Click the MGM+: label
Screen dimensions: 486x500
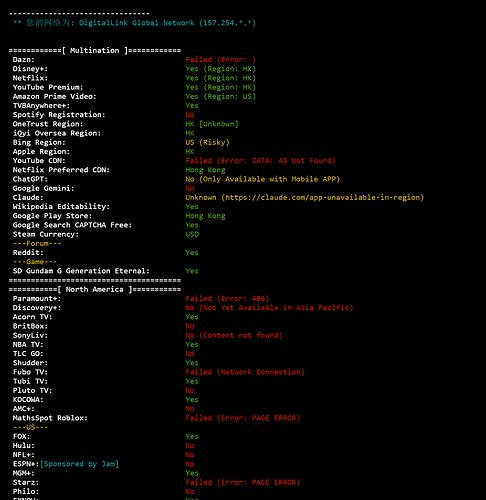click(24, 473)
